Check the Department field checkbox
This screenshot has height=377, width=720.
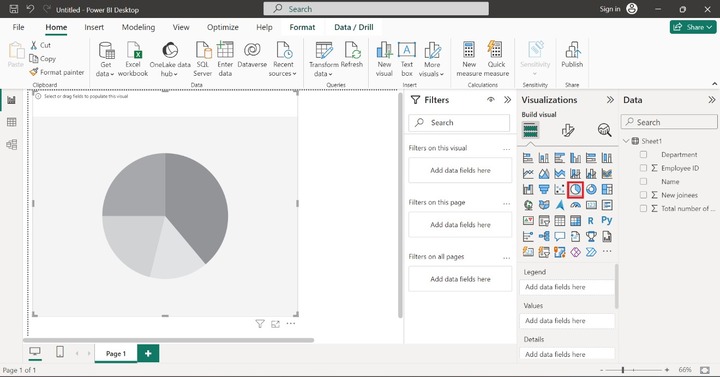[643, 155]
